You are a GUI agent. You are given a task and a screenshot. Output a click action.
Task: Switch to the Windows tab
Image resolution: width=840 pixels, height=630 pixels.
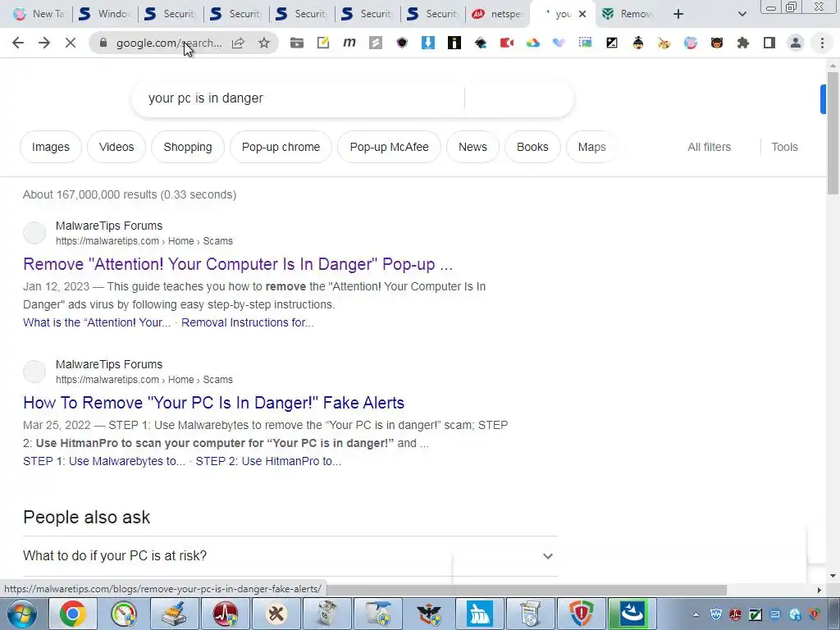tap(105, 14)
